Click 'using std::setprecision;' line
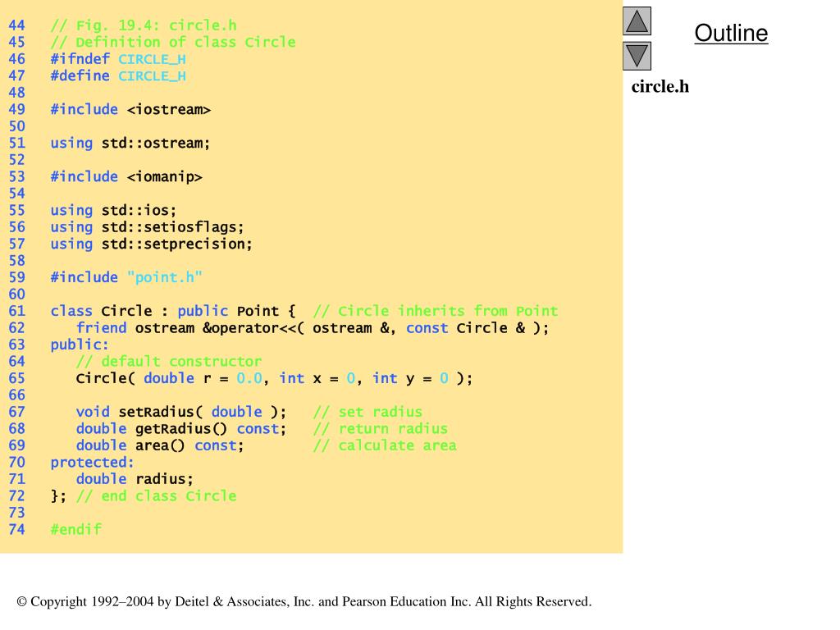This screenshot has height=630, width=840. pos(152,244)
